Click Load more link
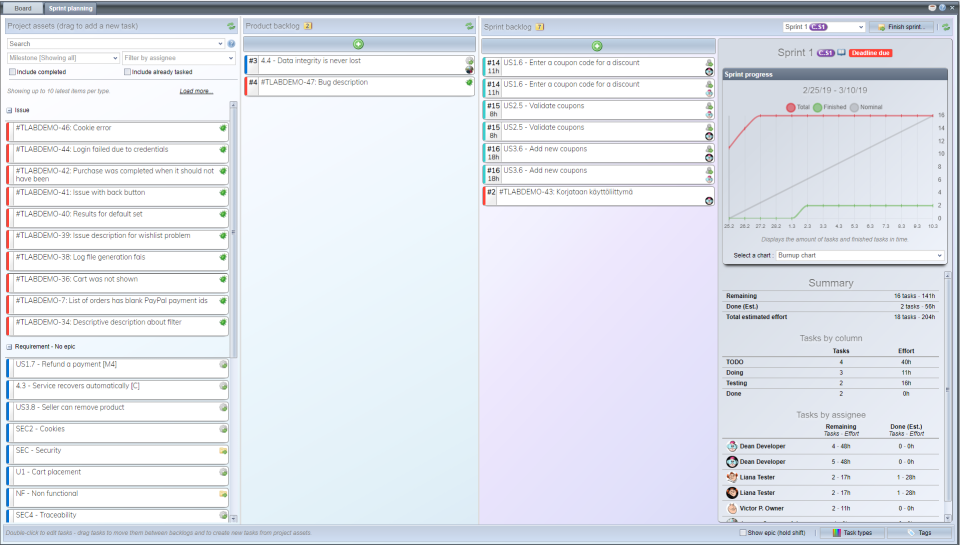The image size is (960, 545). [196, 91]
